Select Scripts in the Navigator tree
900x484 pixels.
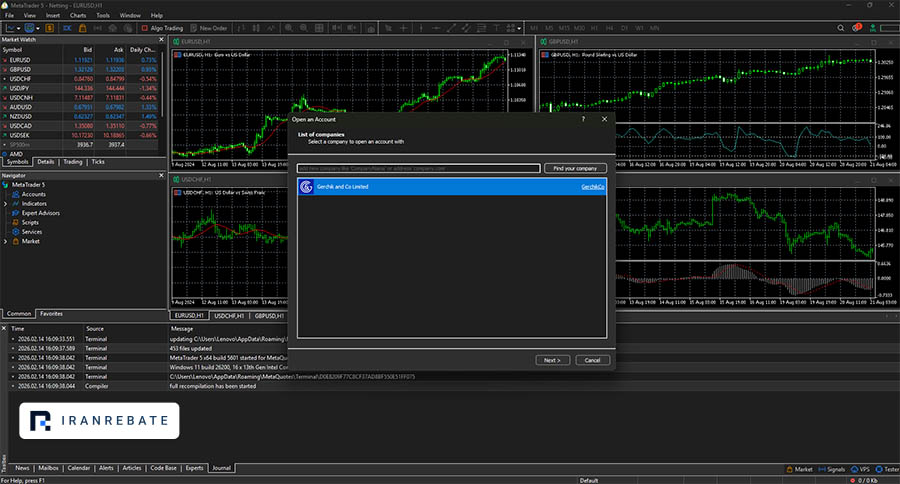click(x=30, y=222)
